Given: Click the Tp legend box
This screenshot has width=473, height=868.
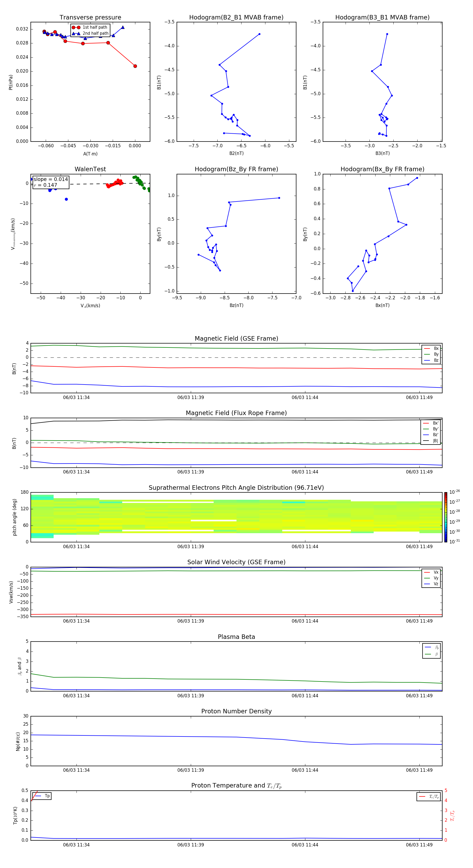Looking at the screenshot, I should pos(42,796).
